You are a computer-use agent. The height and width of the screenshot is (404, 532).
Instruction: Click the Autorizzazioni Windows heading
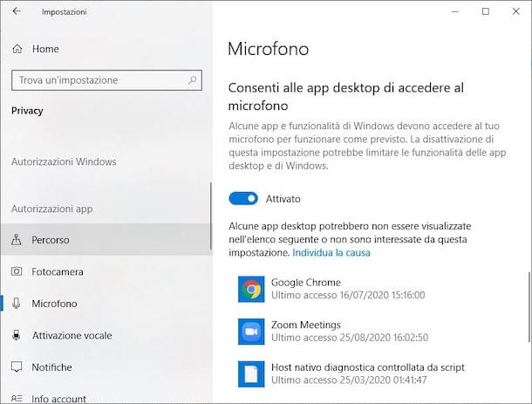pos(64,161)
